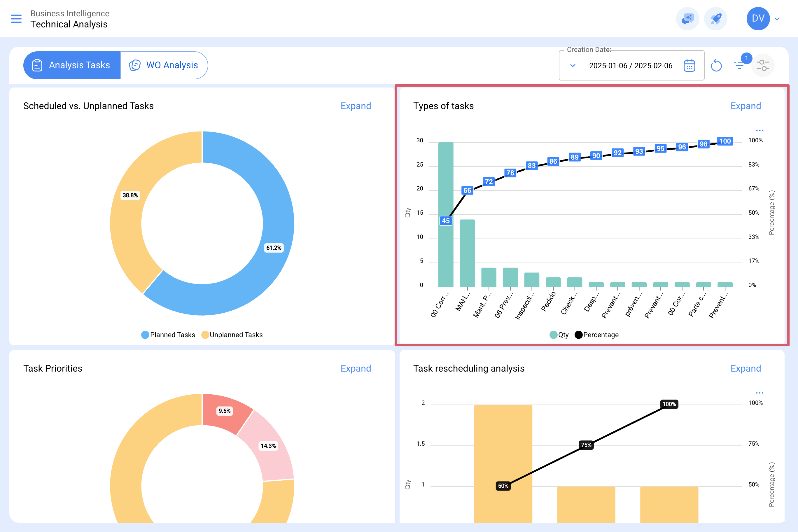Image resolution: width=798 pixels, height=532 pixels.
Task: Open the Types of tasks three-dot menu
Action: (759, 130)
